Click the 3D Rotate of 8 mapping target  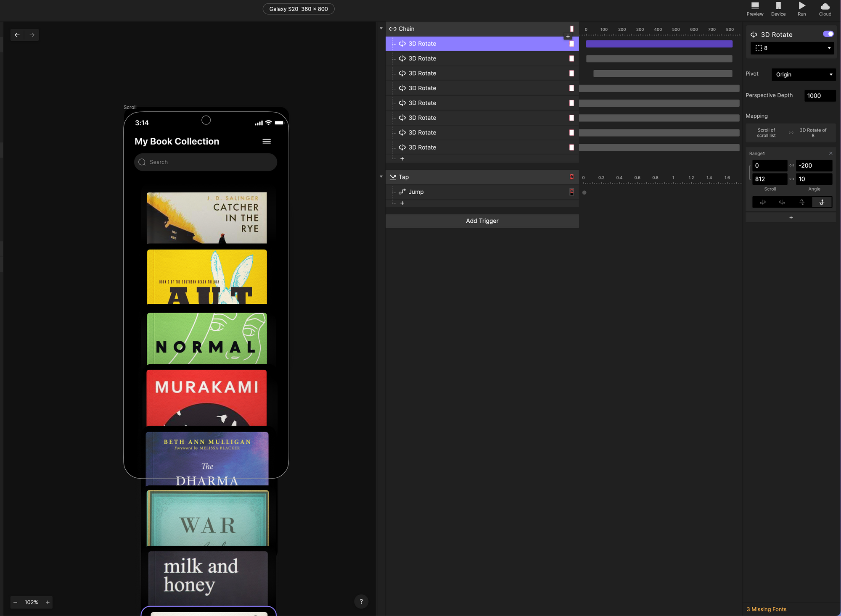(x=812, y=133)
